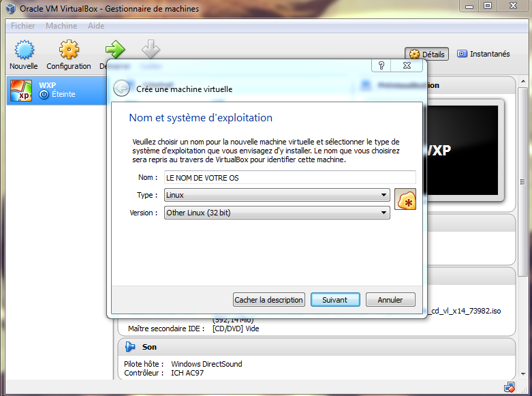
Task: Click the Son speaker icon
Action: [x=130, y=347]
